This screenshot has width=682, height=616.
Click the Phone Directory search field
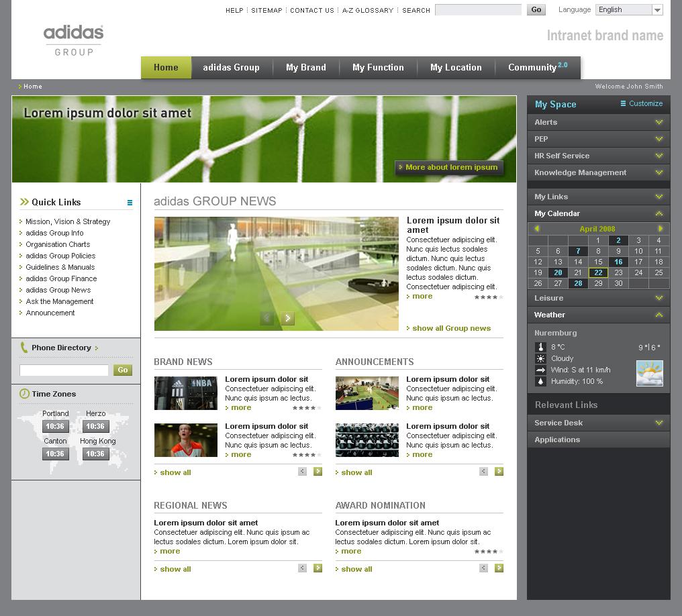(64, 370)
